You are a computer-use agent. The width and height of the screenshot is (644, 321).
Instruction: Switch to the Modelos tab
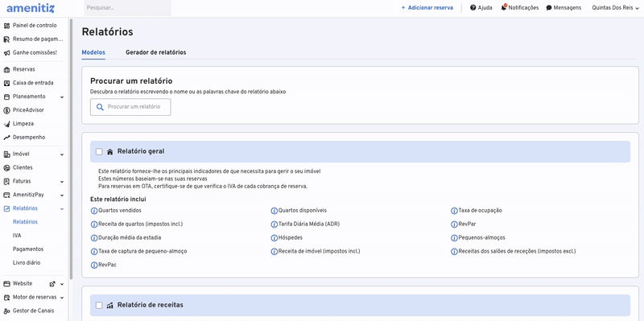(x=93, y=52)
